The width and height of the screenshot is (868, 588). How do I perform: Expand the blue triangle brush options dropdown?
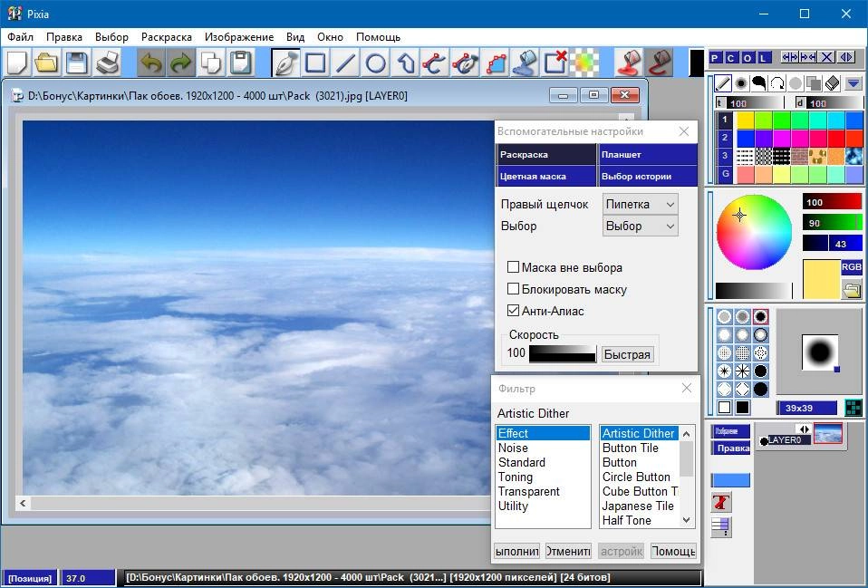tap(854, 83)
